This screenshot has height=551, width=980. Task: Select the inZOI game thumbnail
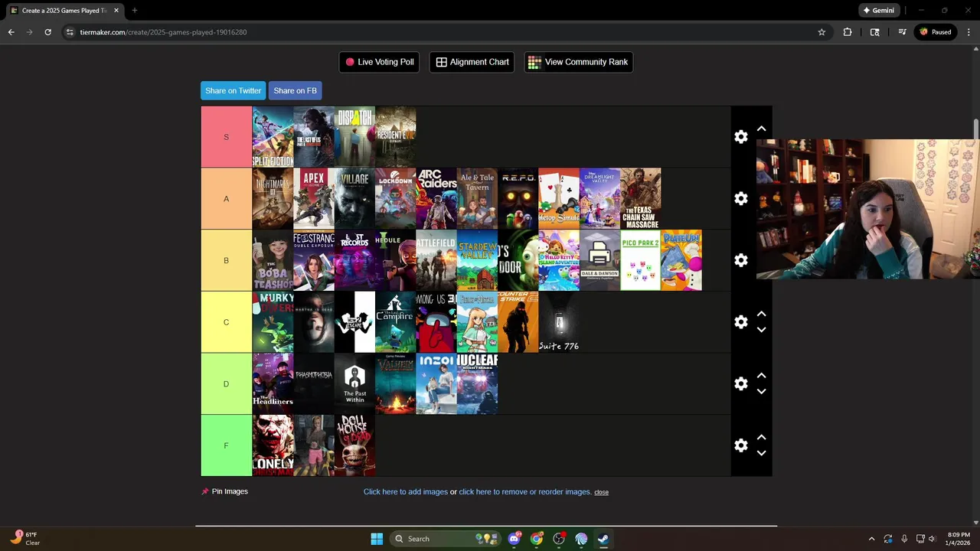pyautogui.click(x=436, y=383)
